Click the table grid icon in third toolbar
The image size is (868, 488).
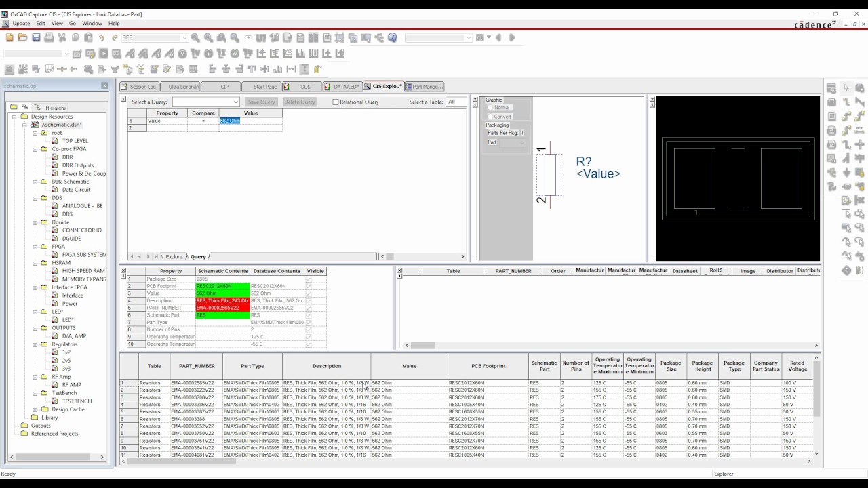point(193,69)
